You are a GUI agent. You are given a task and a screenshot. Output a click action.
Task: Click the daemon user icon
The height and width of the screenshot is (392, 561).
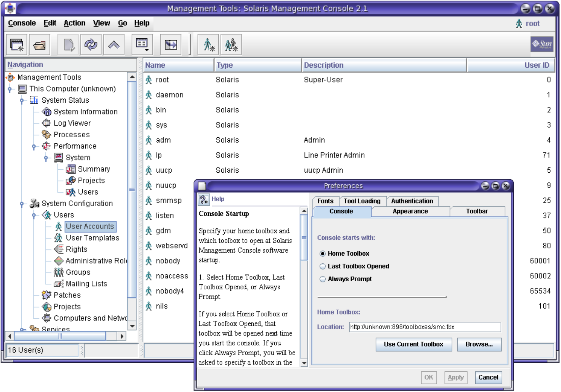point(149,95)
